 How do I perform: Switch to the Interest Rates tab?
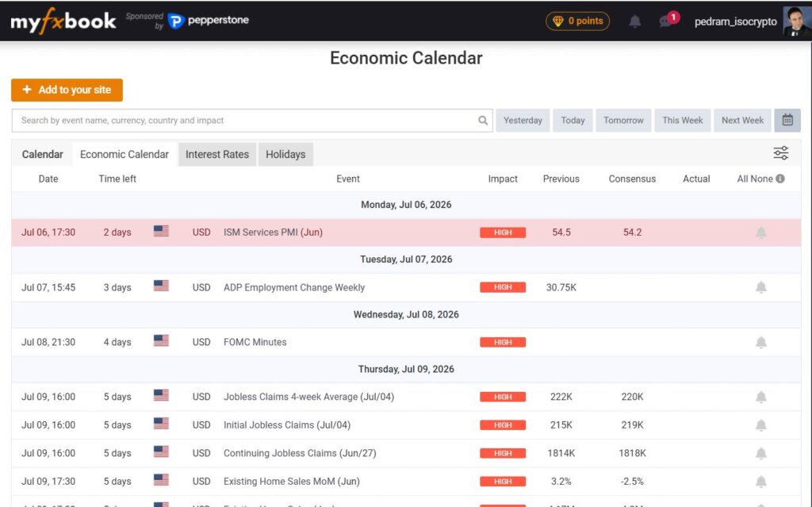click(217, 155)
